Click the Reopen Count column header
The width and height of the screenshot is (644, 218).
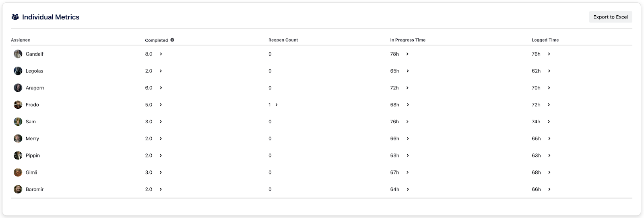pyautogui.click(x=283, y=40)
